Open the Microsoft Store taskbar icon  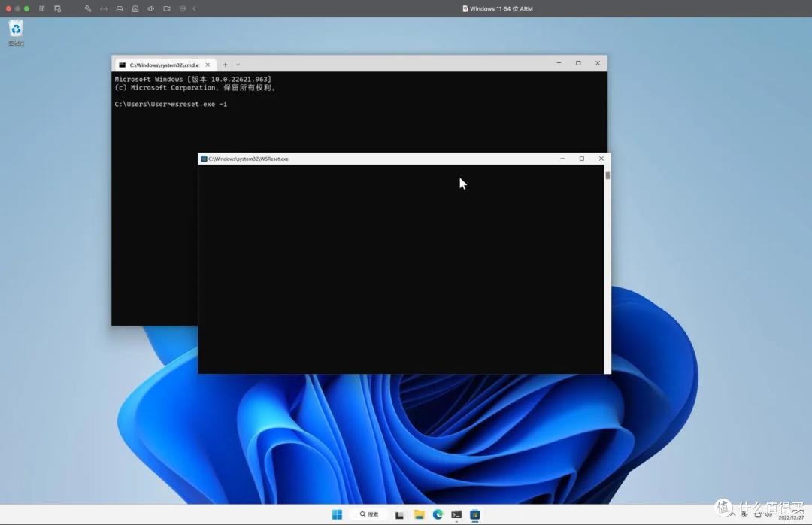(475, 514)
